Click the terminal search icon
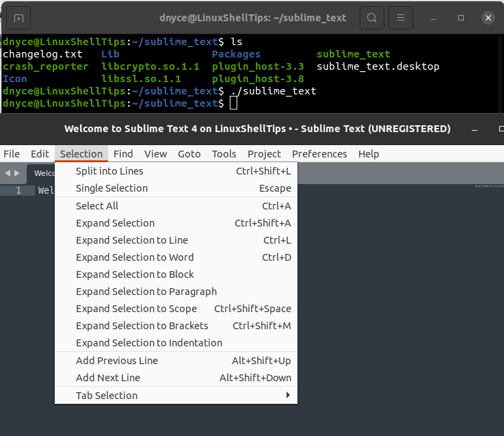The image size is (504, 436). pyautogui.click(x=372, y=18)
